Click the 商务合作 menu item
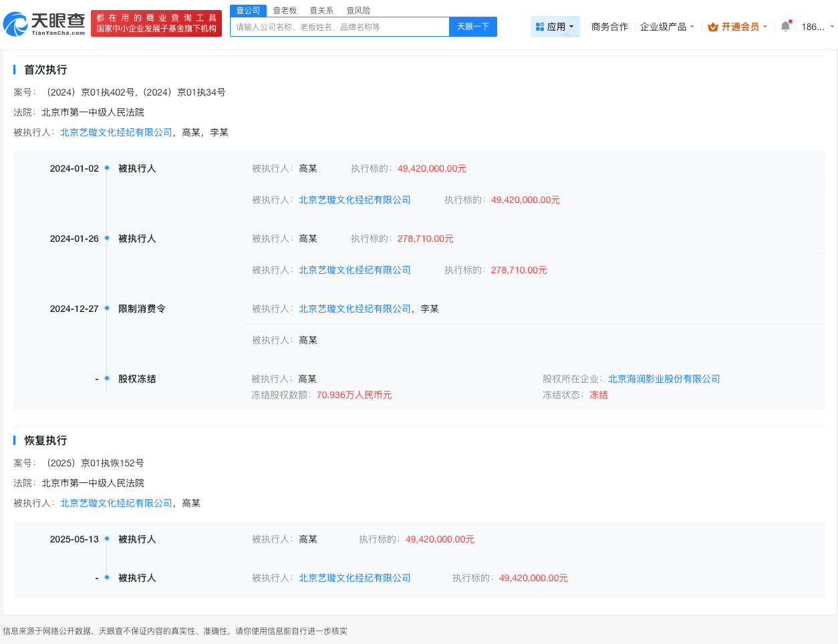 click(x=609, y=26)
